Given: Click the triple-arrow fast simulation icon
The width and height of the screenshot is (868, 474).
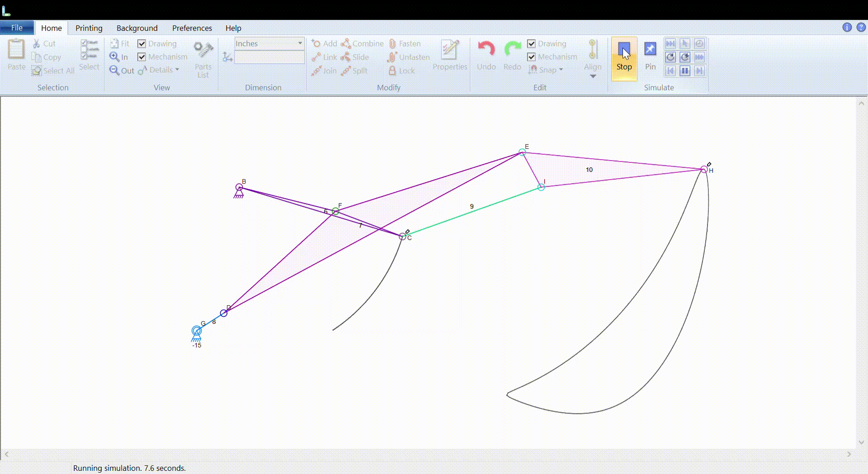Looking at the screenshot, I should [x=699, y=57].
